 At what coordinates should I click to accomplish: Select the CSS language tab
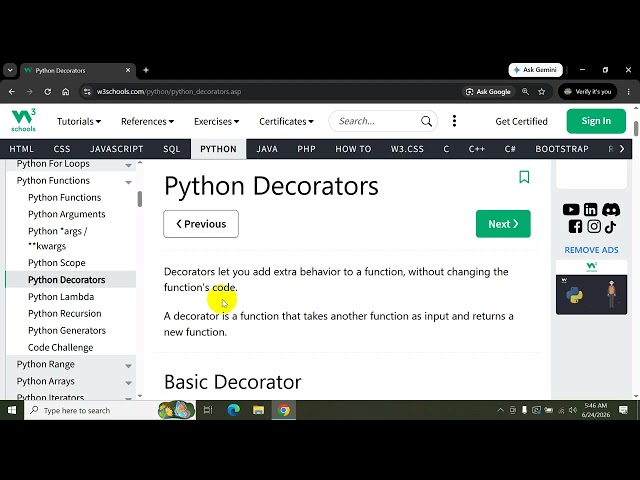[x=62, y=149]
